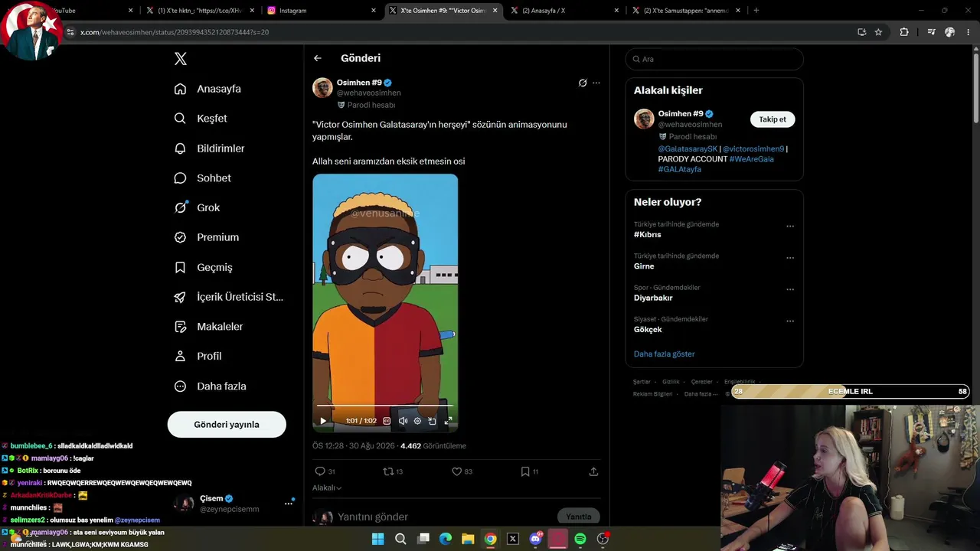Open video playback settings gear

[417, 421]
